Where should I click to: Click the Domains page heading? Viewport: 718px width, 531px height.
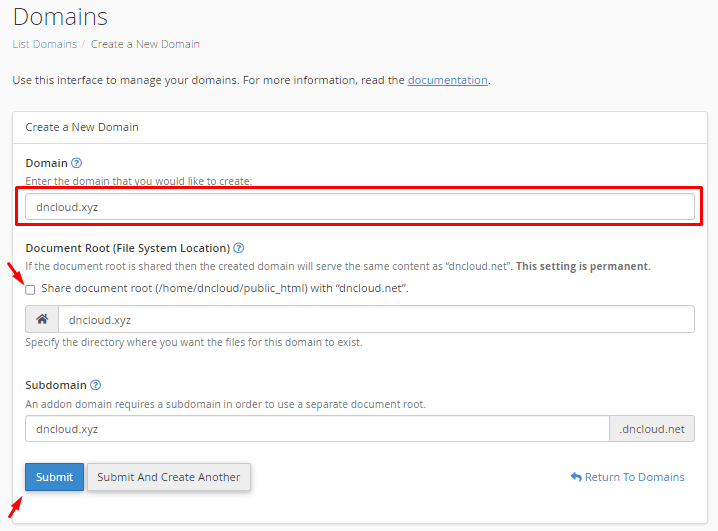[x=60, y=17]
